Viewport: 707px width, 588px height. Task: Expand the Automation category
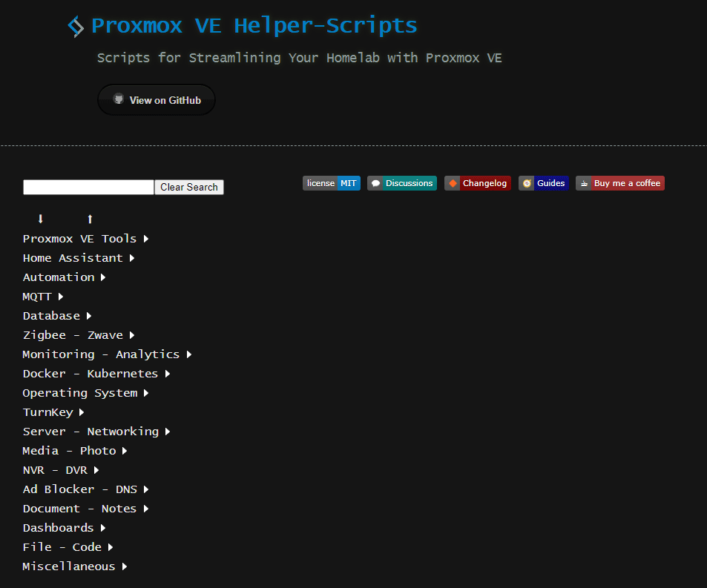click(64, 277)
